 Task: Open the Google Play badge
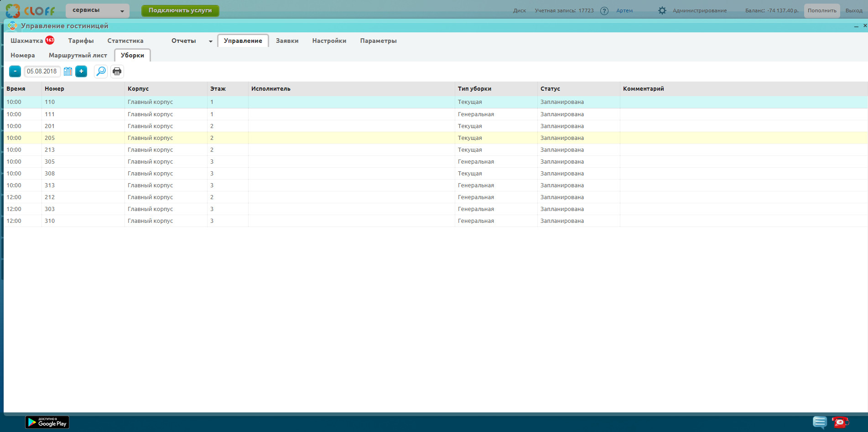[47, 422]
